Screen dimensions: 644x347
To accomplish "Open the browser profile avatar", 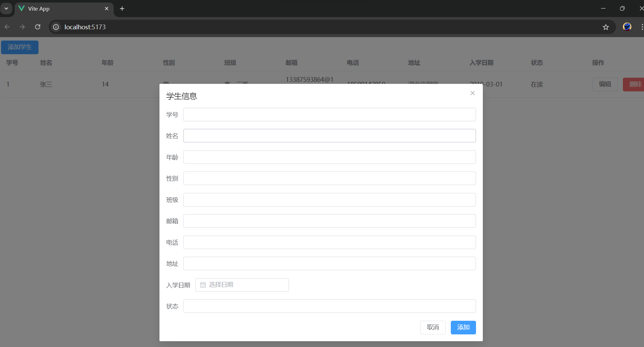I will 627,27.
